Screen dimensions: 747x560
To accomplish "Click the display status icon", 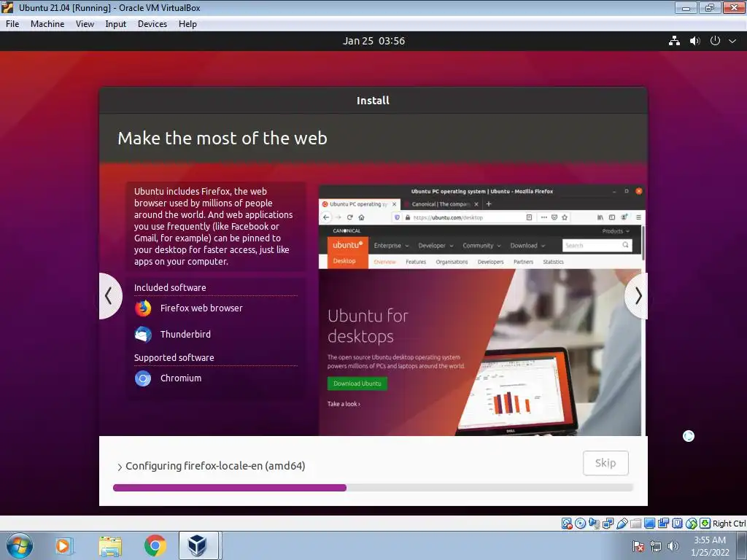I will (x=649, y=524).
